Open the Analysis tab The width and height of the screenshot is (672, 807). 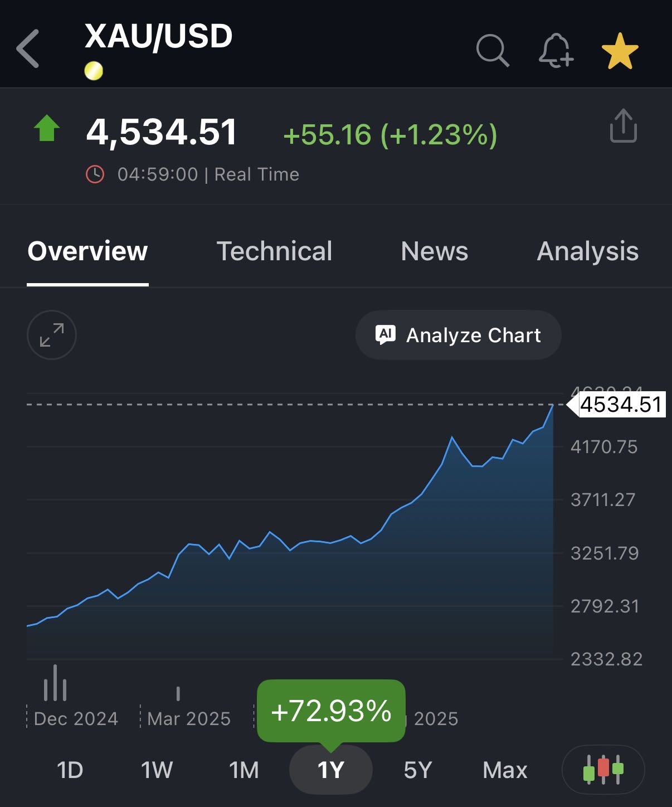click(587, 251)
